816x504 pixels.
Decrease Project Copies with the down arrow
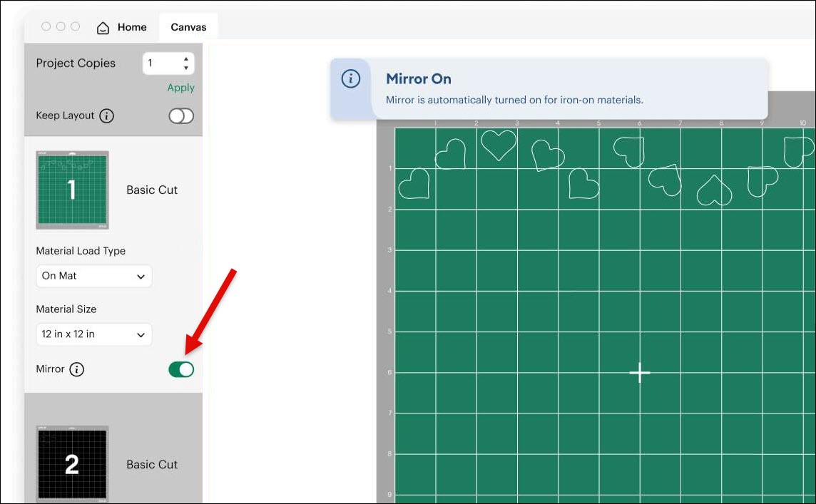(x=186, y=68)
